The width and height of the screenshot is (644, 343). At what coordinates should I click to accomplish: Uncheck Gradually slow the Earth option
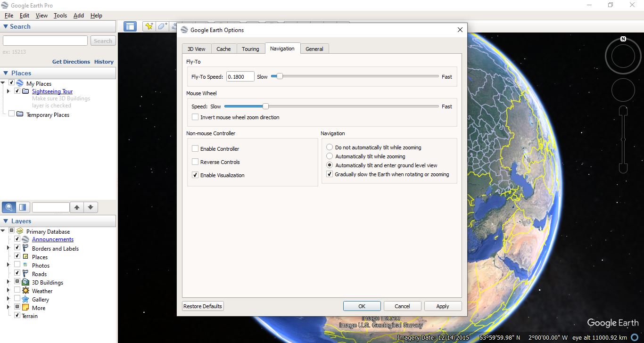point(330,174)
